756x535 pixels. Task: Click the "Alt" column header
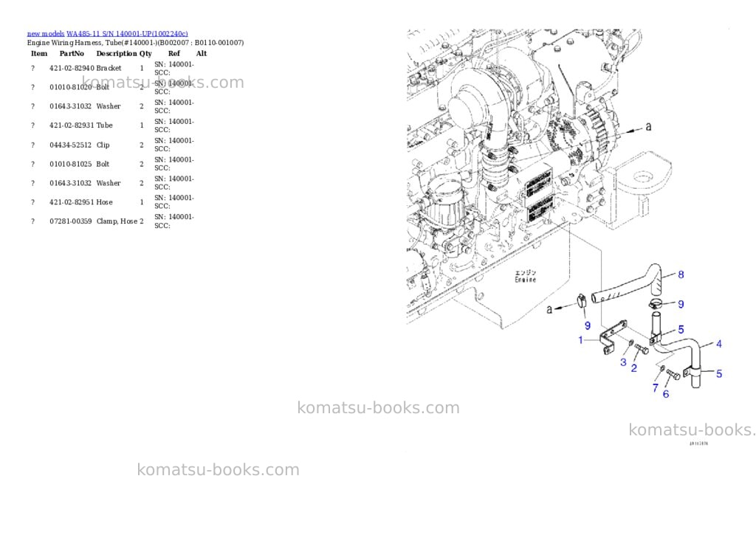point(202,53)
